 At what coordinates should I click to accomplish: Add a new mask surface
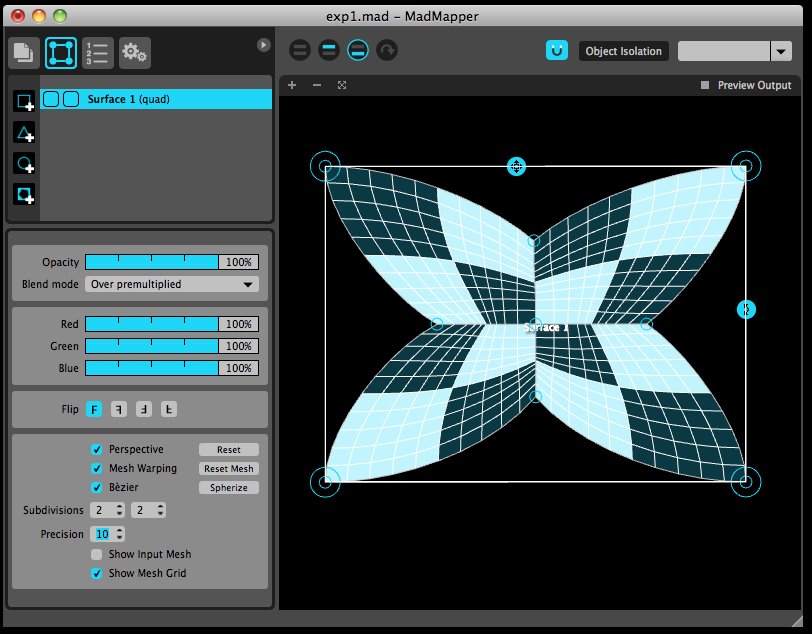coord(24,194)
